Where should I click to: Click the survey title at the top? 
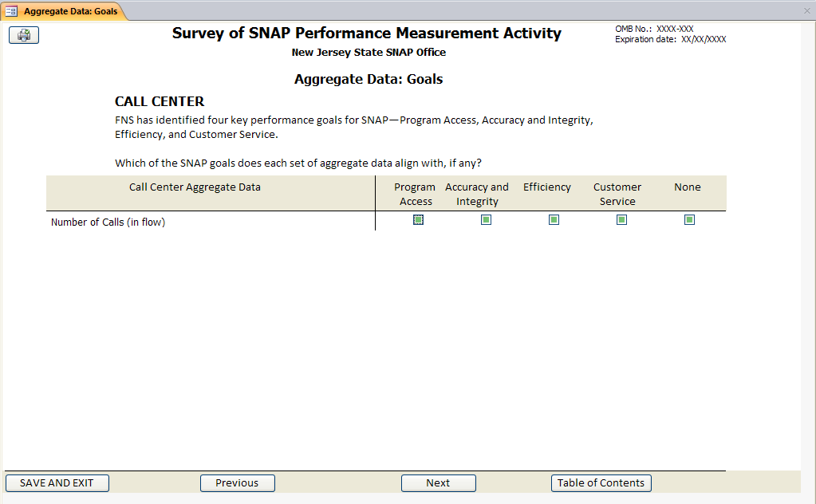point(366,33)
